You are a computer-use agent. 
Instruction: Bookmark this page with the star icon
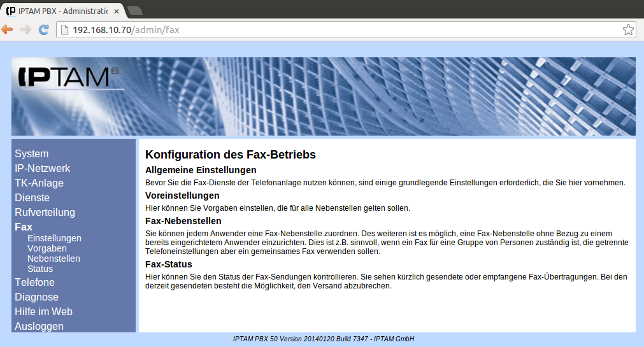click(627, 29)
